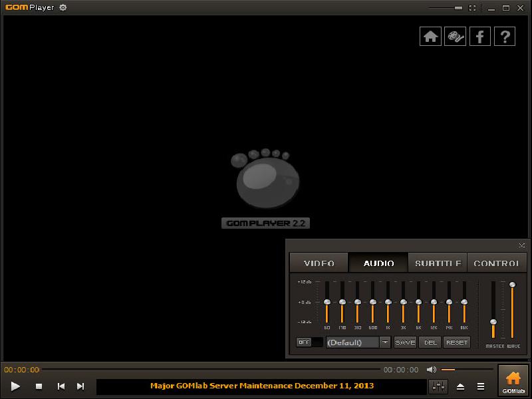The height and width of the screenshot is (399, 532).
Task: Maximize the GOM Player window
Action: [506, 8]
